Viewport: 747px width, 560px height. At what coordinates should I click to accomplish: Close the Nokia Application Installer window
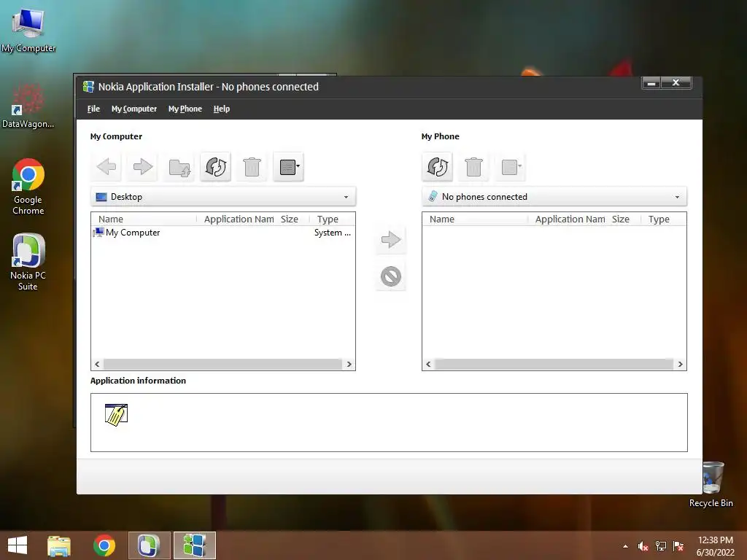676,83
